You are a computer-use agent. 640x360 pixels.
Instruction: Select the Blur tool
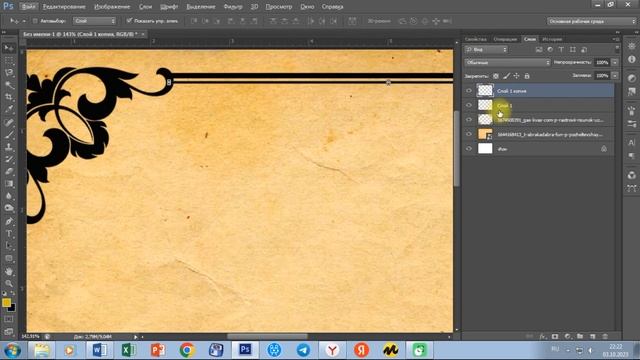click(x=9, y=196)
